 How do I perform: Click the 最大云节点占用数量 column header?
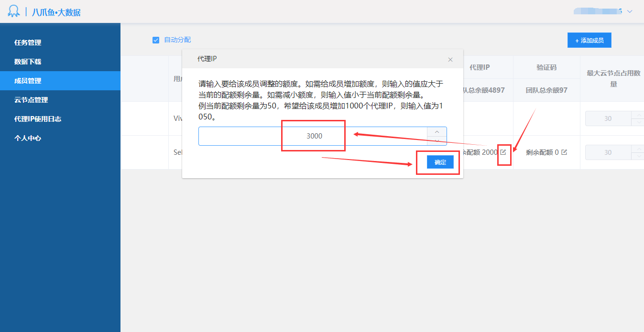pyautogui.click(x=613, y=78)
